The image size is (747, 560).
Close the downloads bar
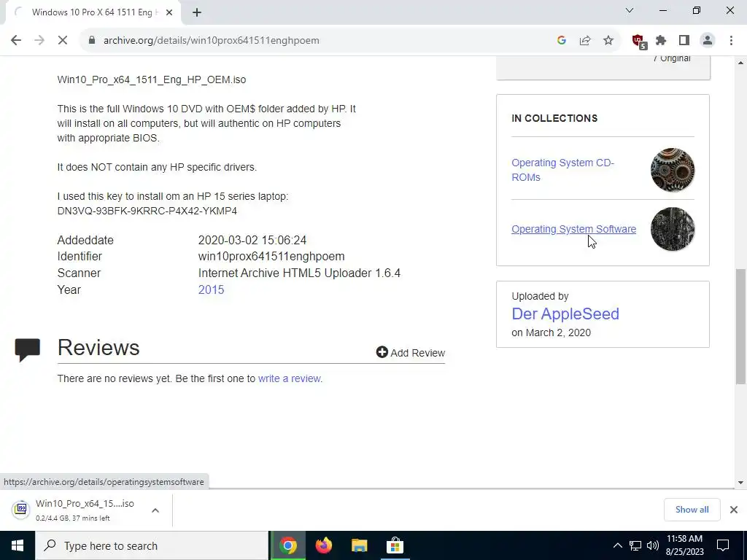pyautogui.click(x=734, y=510)
